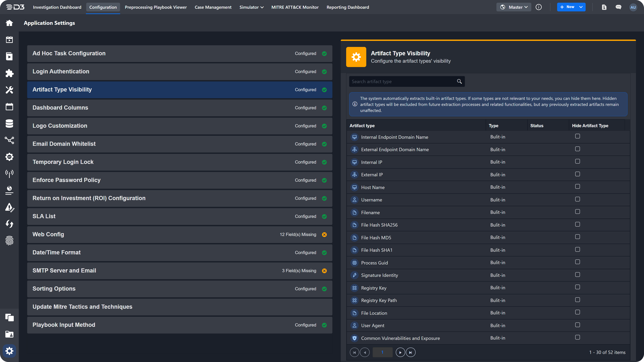Open the chat messages icon in the top bar
644x362 pixels.
(x=618, y=7)
